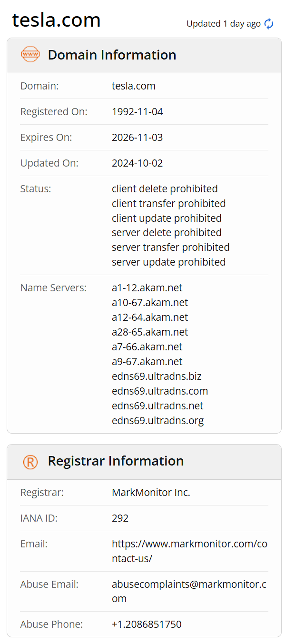Click the 'Updated On:' label

[x=49, y=163]
